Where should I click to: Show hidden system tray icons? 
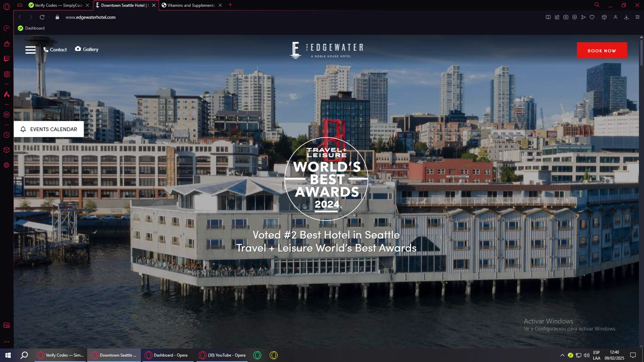[x=562, y=355]
